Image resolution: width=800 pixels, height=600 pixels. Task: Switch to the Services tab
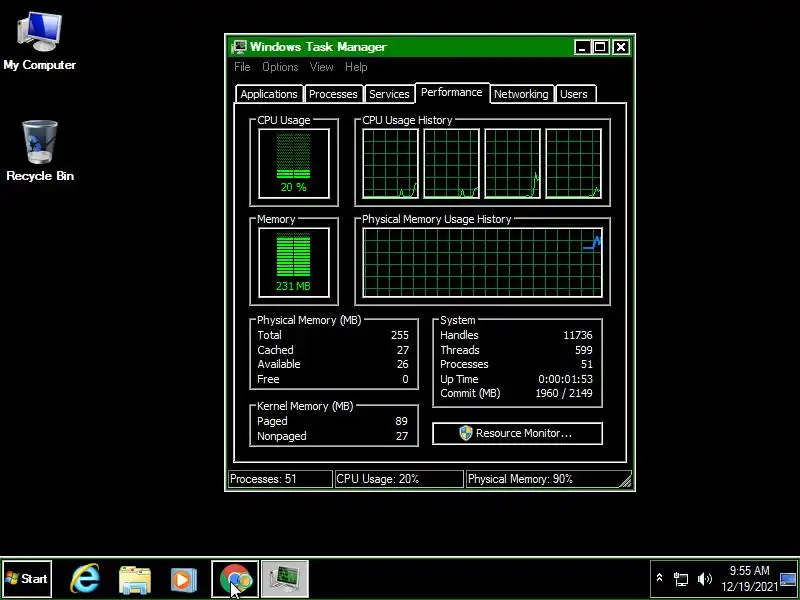coord(389,94)
